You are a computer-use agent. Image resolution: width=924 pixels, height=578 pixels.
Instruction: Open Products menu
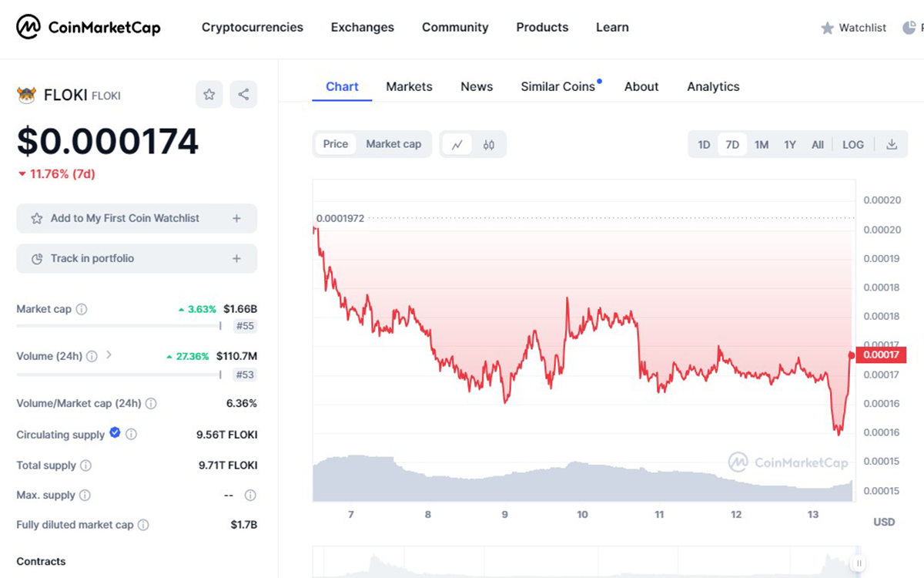542,28
